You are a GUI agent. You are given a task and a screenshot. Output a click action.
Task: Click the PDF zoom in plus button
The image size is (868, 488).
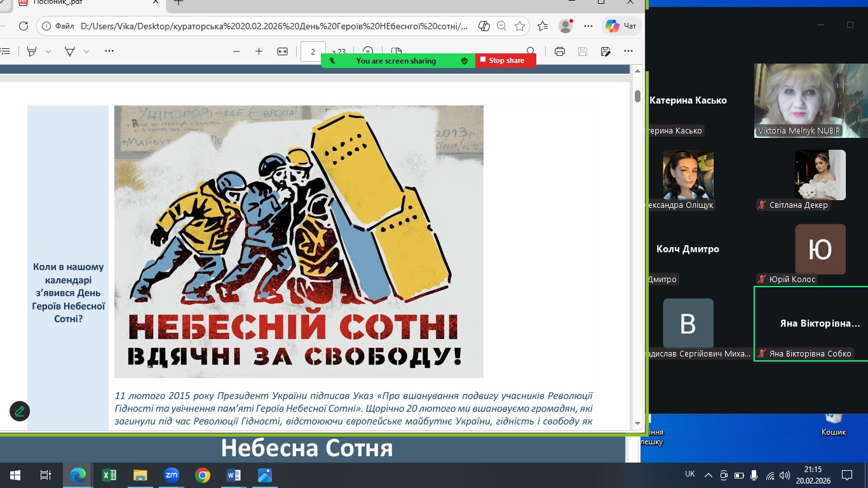pos(259,51)
